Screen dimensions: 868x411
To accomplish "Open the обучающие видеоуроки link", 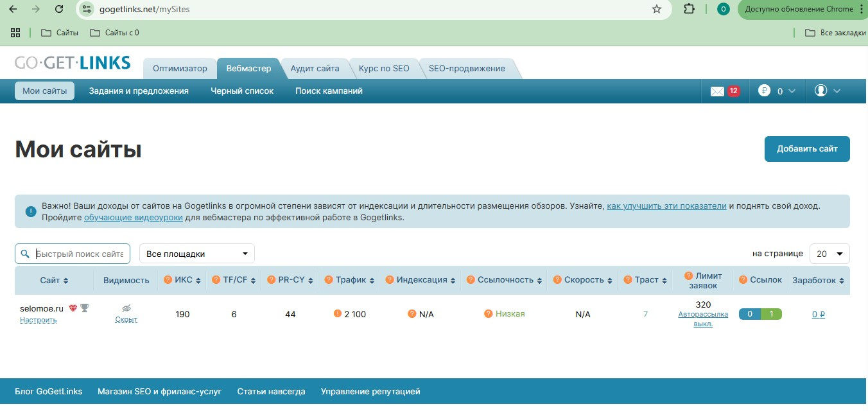I will (x=133, y=218).
